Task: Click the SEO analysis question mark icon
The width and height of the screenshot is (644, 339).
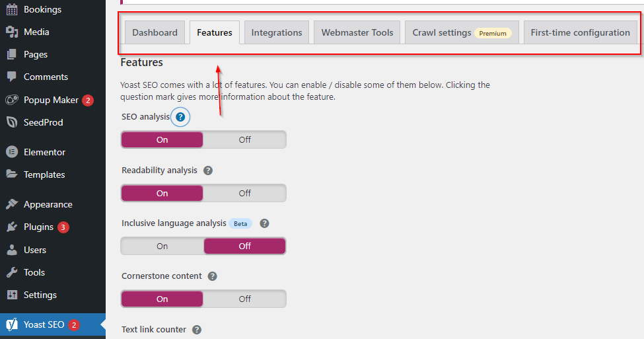Action: [180, 117]
